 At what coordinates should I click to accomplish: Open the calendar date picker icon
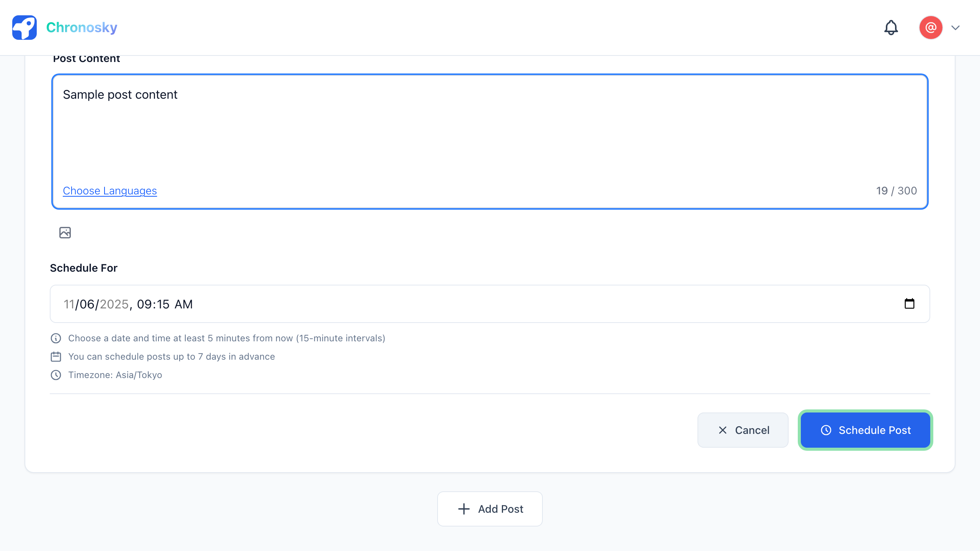909,304
